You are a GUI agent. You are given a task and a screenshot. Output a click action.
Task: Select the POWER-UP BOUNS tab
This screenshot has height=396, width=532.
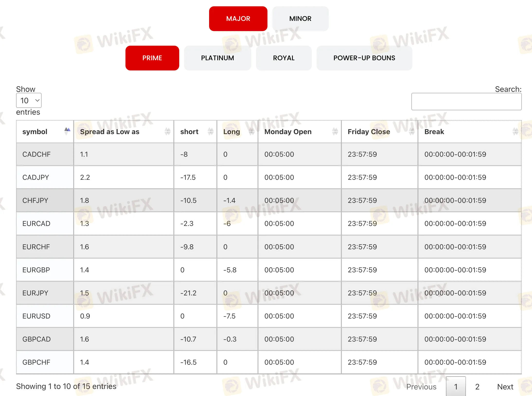point(364,58)
